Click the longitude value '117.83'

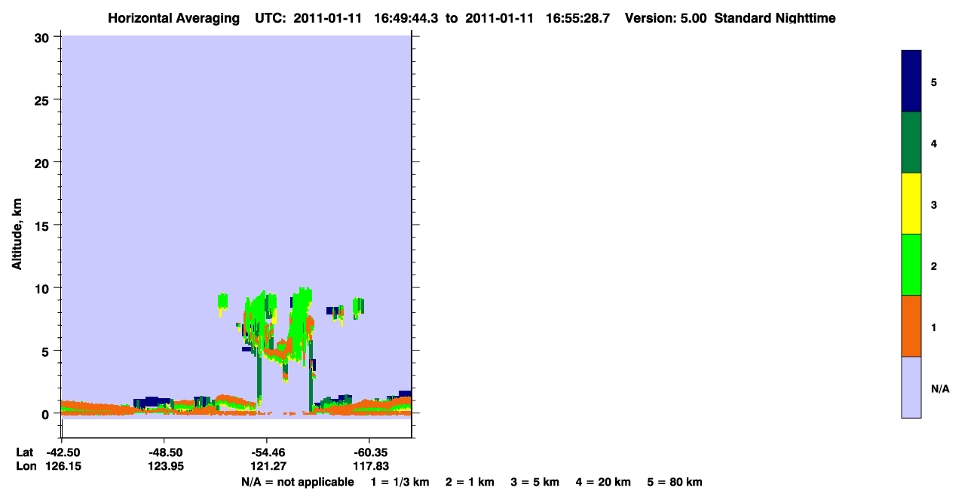tap(369, 466)
